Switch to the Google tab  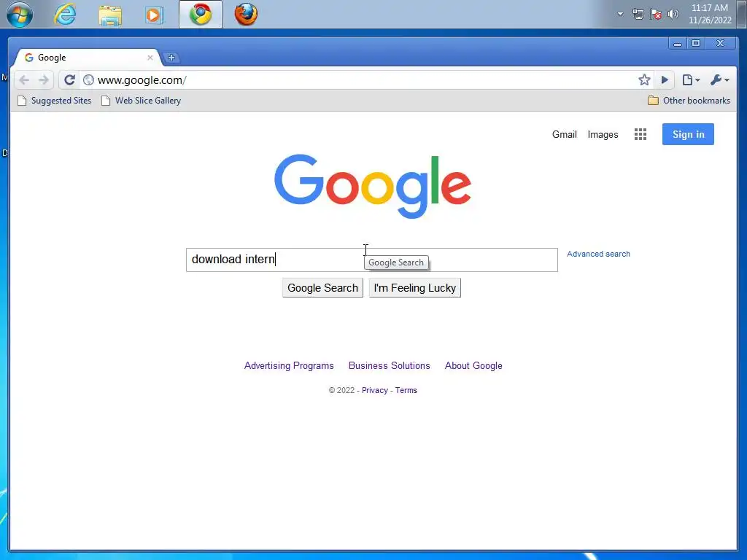tap(88, 58)
